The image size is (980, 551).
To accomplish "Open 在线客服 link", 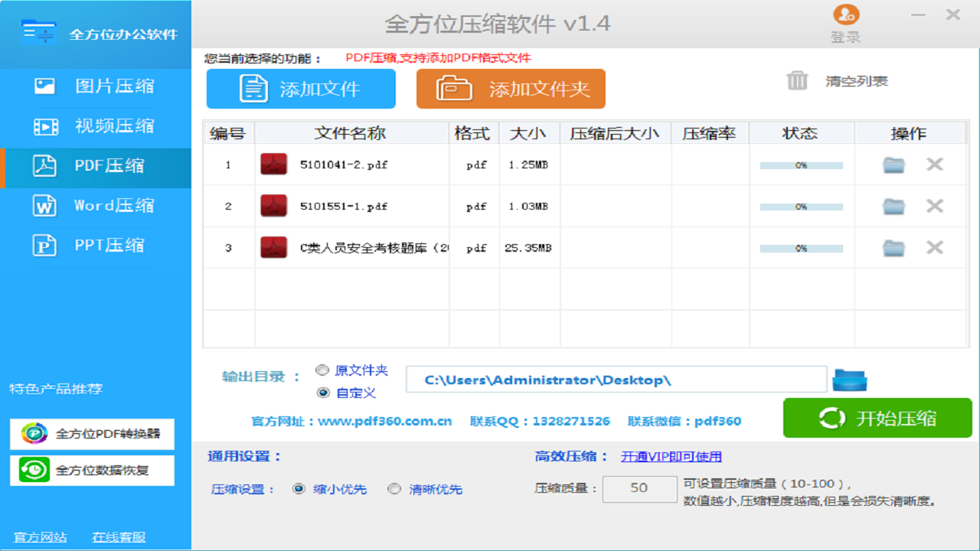I will [119, 537].
